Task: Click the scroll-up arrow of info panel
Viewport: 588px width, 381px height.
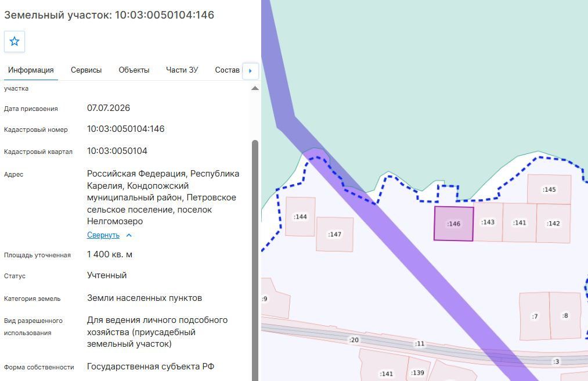Action: pyautogui.click(x=255, y=88)
